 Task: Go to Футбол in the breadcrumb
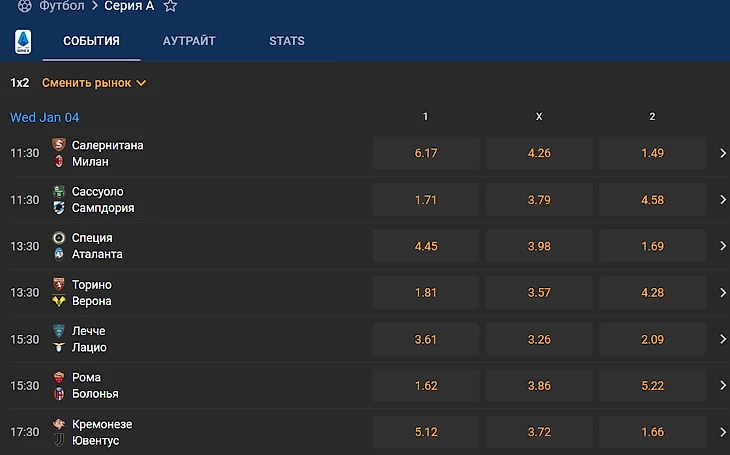tap(61, 6)
